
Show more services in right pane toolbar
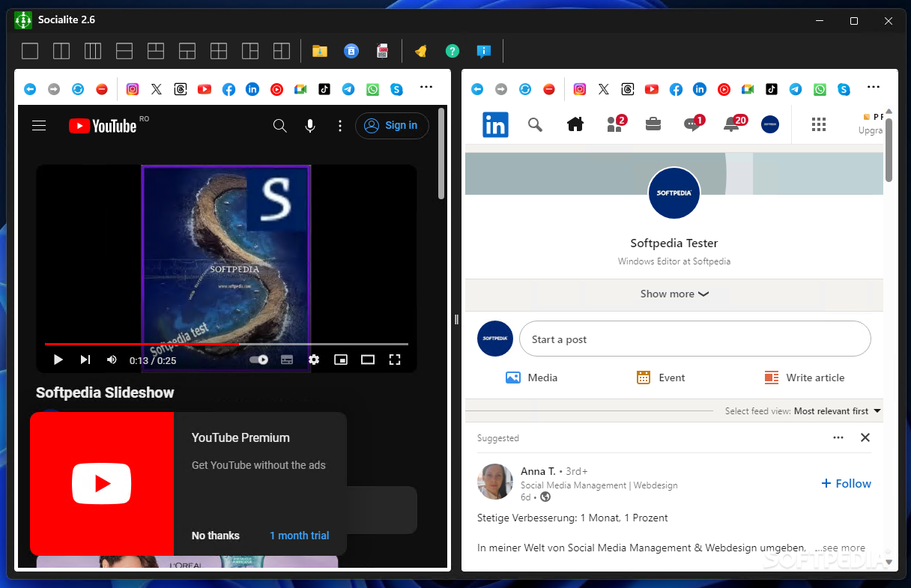click(x=874, y=88)
